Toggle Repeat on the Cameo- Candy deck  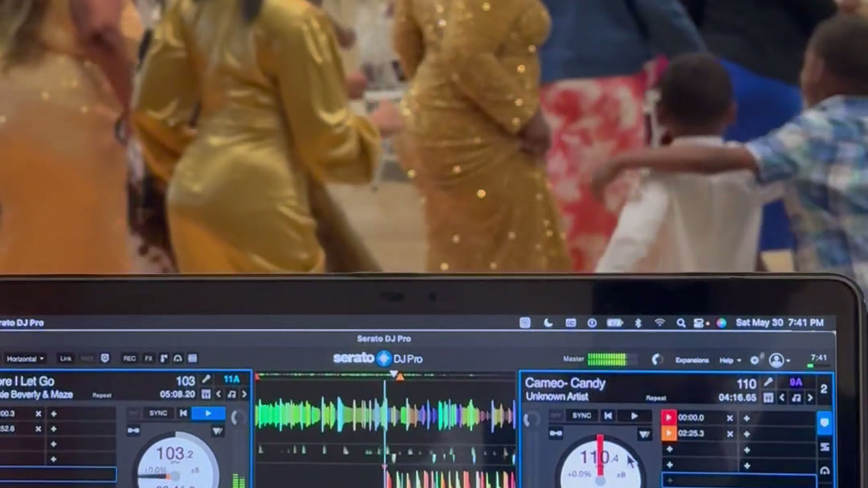pyautogui.click(x=656, y=398)
